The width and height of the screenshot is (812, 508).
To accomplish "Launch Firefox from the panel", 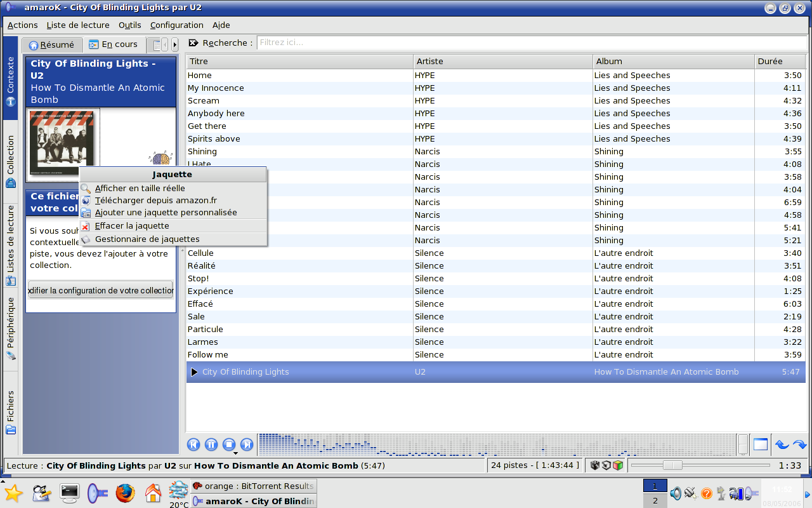I will click(x=125, y=493).
